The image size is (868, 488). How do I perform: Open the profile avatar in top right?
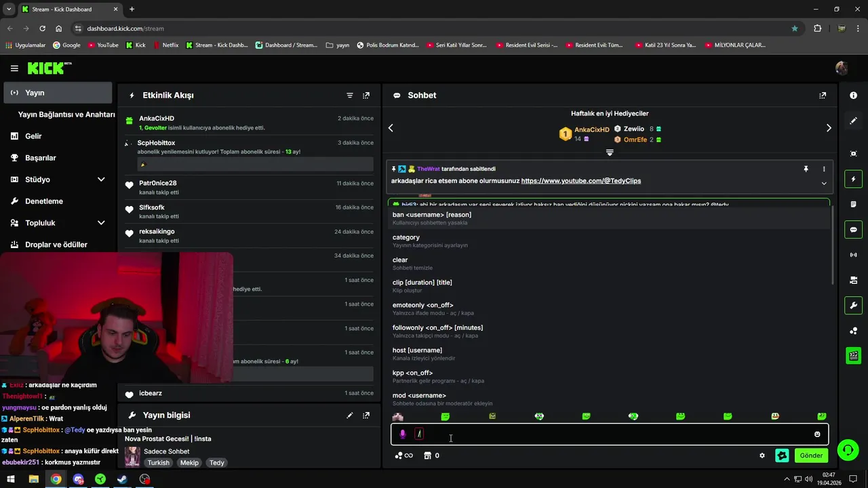coord(842,68)
